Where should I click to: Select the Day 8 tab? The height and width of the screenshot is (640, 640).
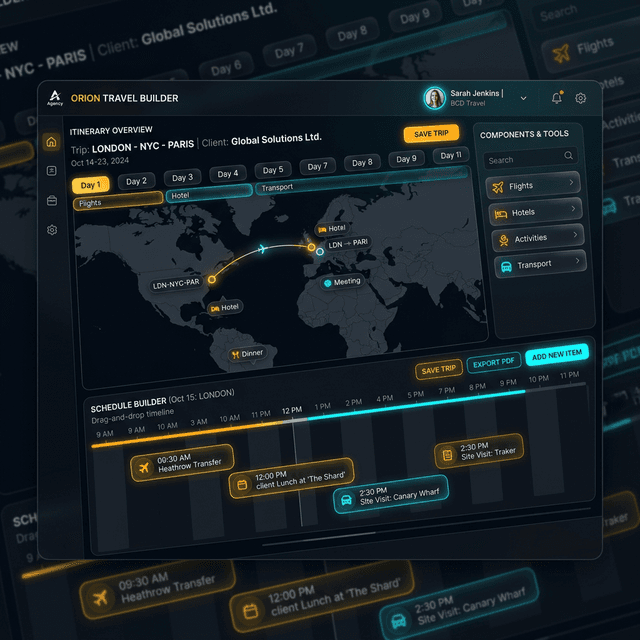point(362,162)
